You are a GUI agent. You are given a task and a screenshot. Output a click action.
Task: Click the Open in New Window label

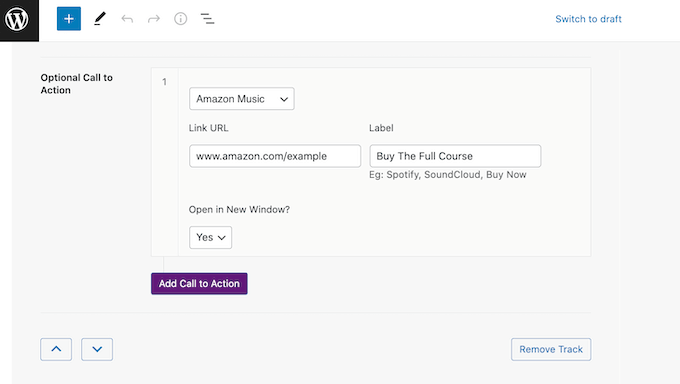(239, 210)
